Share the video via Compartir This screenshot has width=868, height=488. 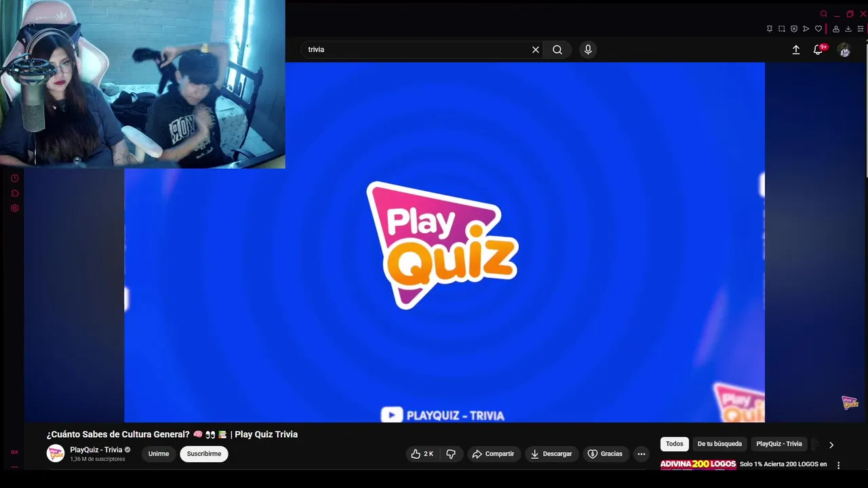pyautogui.click(x=494, y=454)
